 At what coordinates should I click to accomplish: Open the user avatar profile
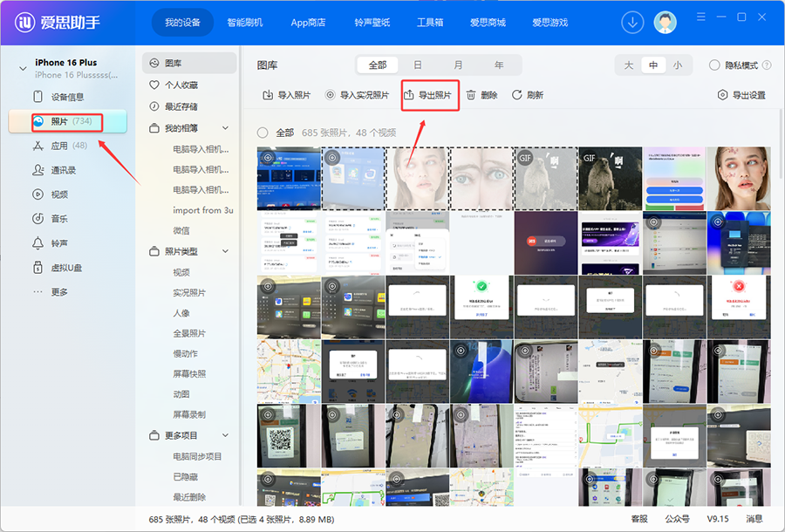[666, 23]
